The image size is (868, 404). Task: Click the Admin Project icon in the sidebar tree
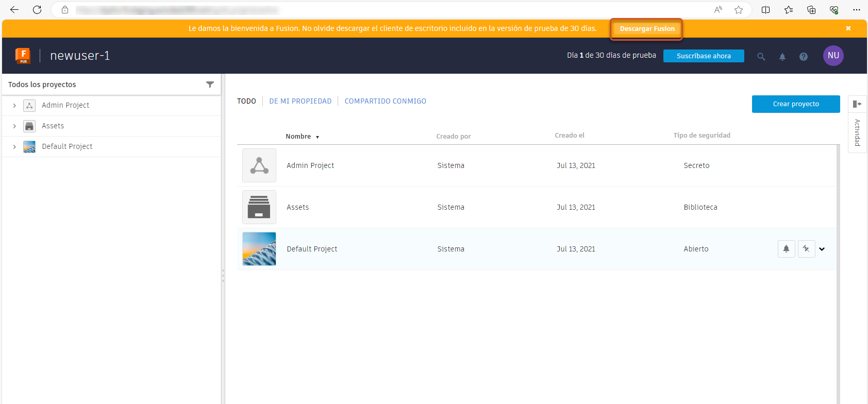coord(29,106)
